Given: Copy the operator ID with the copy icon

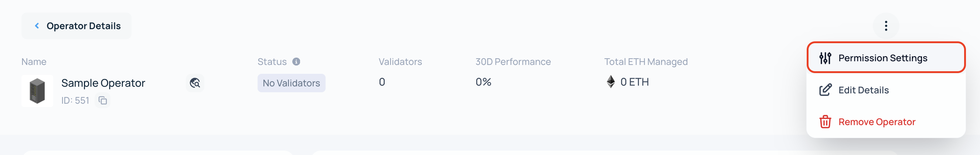Looking at the screenshot, I should (103, 100).
